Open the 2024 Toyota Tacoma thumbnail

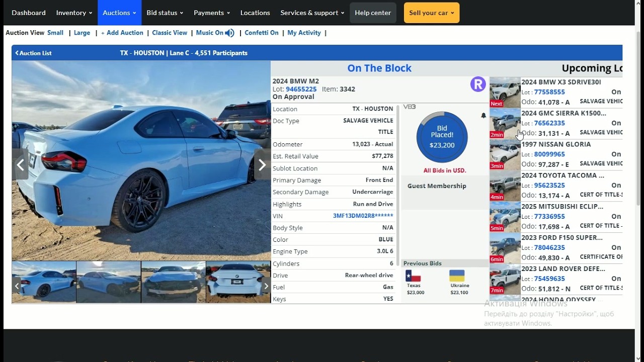(x=505, y=186)
